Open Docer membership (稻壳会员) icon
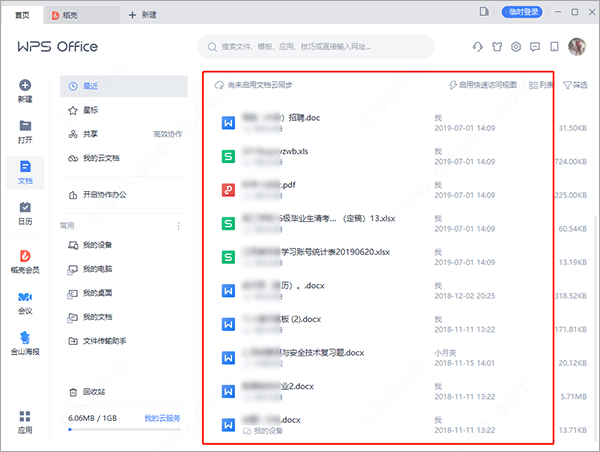The width and height of the screenshot is (600, 452). pos(25,262)
